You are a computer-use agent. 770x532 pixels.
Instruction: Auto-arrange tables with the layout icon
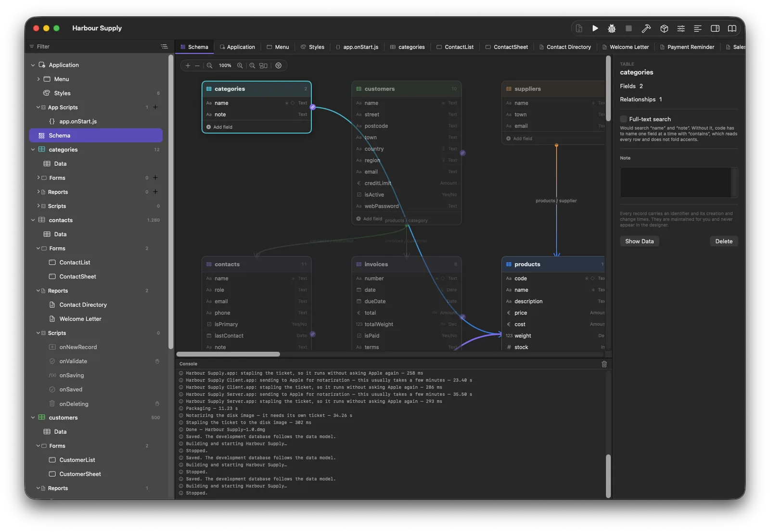tap(263, 65)
